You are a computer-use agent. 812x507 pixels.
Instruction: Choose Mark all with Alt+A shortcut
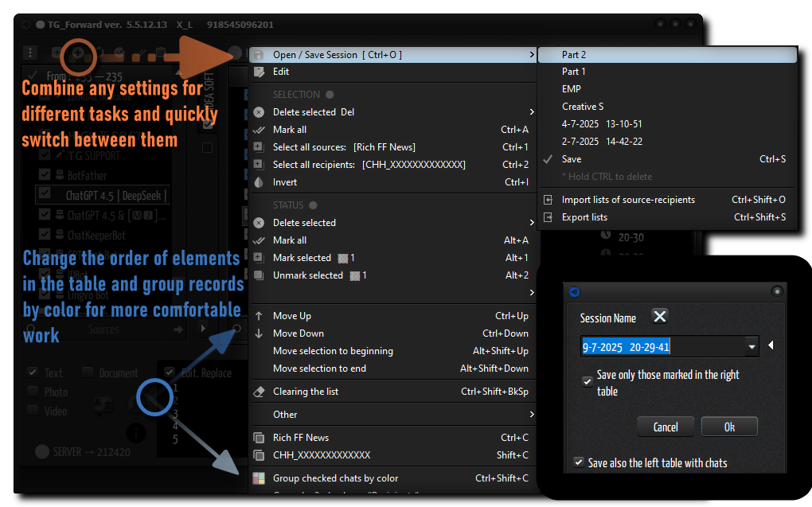(x=393, y=240)
